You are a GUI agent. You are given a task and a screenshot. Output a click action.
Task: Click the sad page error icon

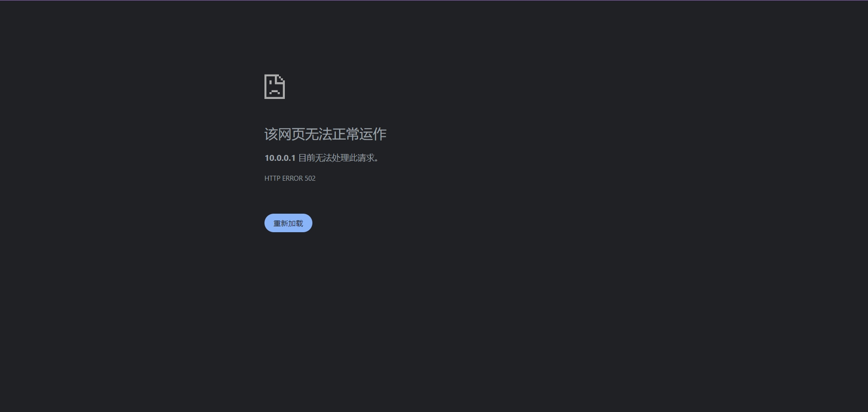[275, 87]
